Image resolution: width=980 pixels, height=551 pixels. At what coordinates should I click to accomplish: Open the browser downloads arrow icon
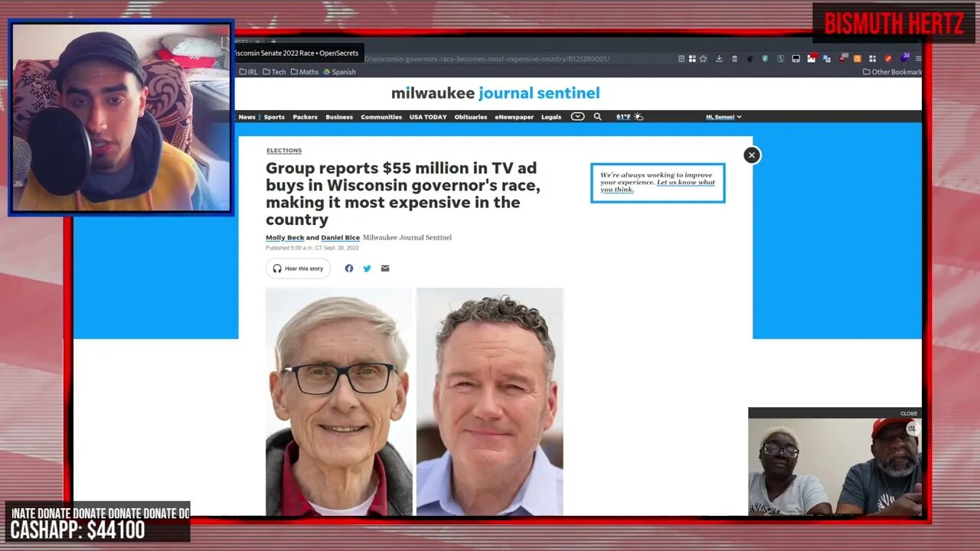[x=719, y=59]
